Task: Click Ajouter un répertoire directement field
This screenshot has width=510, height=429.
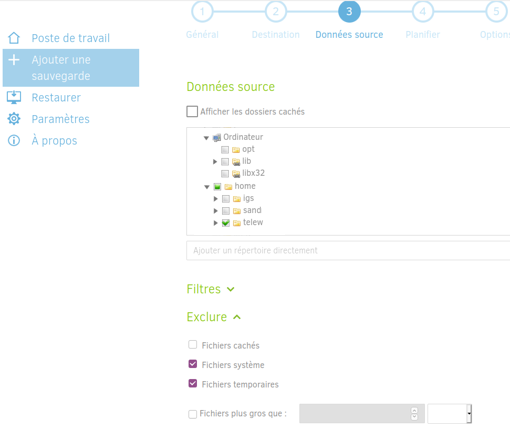Action: tap(348, 250)
